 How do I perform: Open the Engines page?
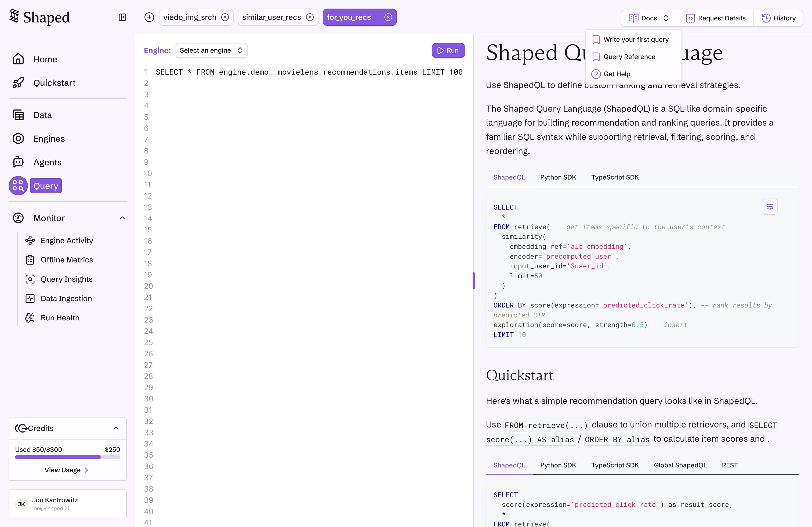(x=49, y=139)
